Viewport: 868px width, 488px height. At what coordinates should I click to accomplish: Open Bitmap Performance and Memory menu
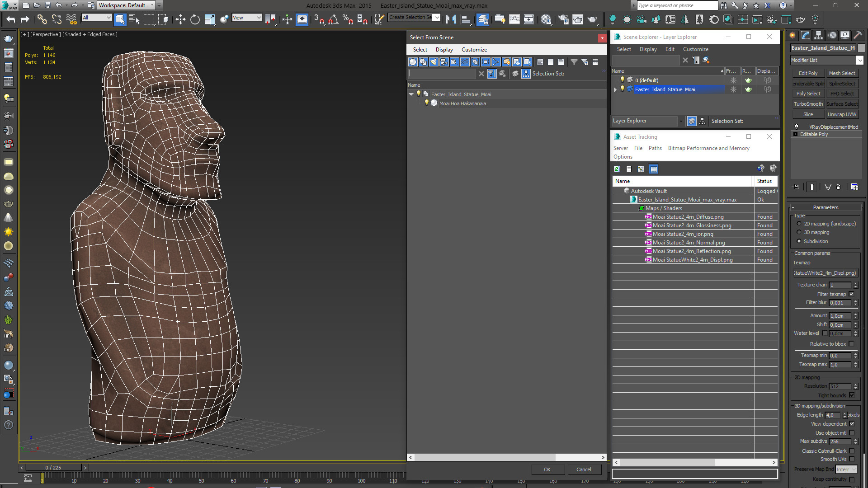pyautogui.click(x=708, y=148)
